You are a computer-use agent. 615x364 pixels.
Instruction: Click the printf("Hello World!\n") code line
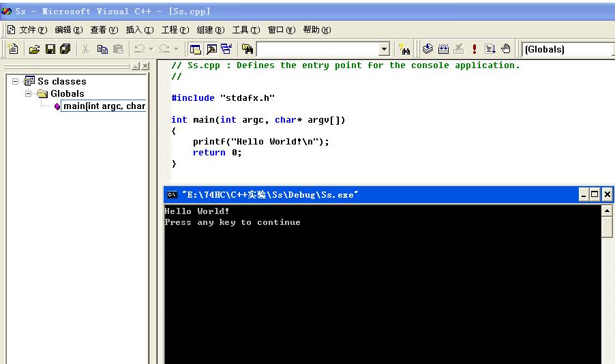tap(261, 142)
